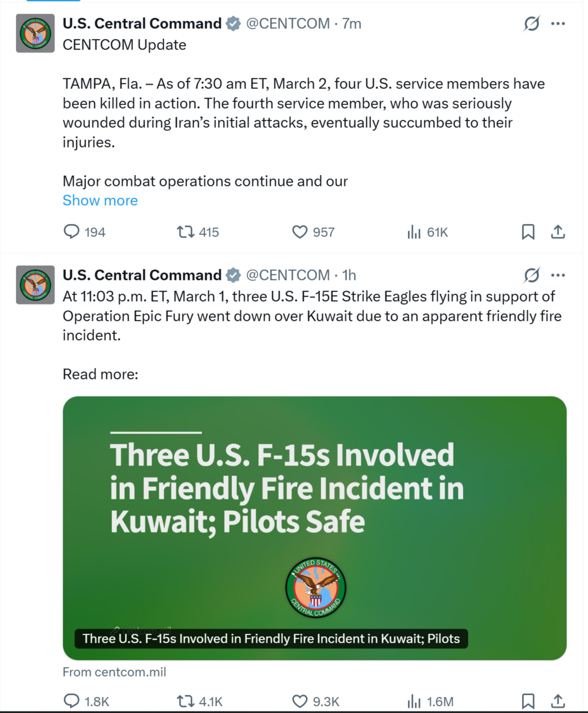Bookmark the F-15E friendly fire post
The height and width of the screenshot is (713, 588).
(x=528, y=701)
